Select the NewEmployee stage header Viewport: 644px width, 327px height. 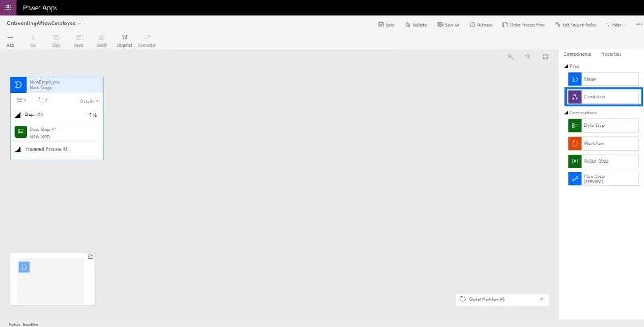click(x=57, y=85)
